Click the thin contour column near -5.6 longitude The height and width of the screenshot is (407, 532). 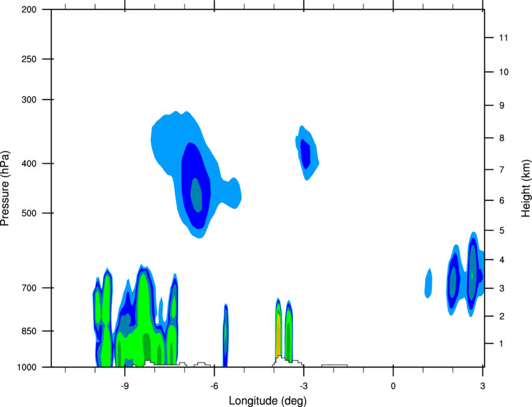point(225,336)
